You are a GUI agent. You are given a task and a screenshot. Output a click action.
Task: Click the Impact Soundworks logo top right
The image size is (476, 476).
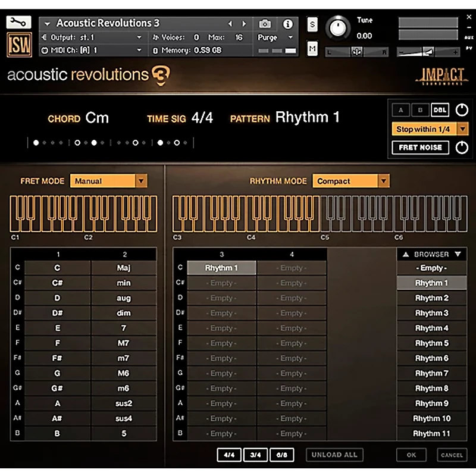443,76
